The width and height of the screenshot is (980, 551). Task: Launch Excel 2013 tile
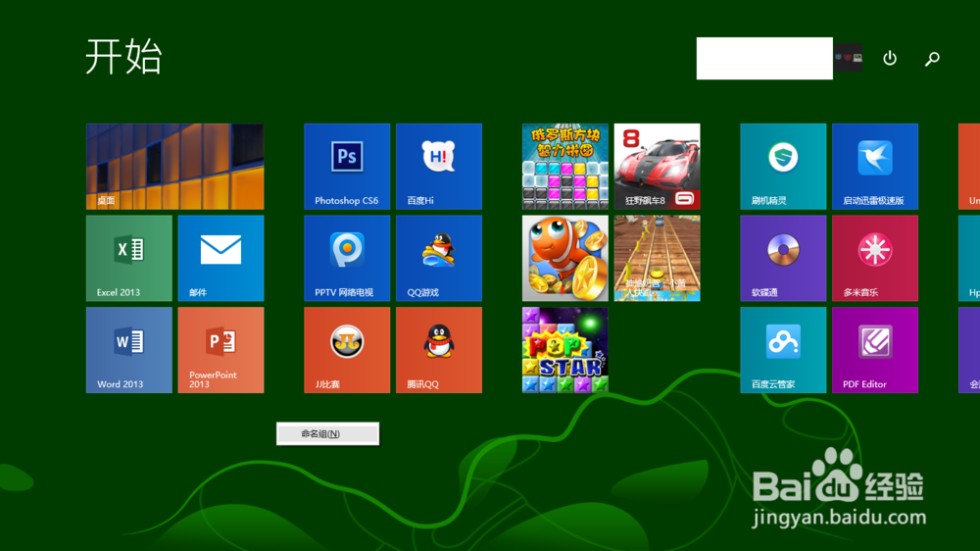click(x=128, y=258)
